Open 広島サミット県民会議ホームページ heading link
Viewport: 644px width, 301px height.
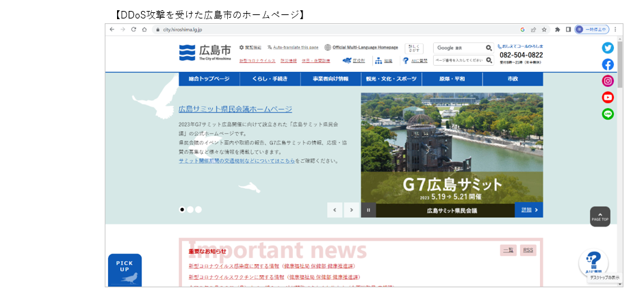coord(235,109)
